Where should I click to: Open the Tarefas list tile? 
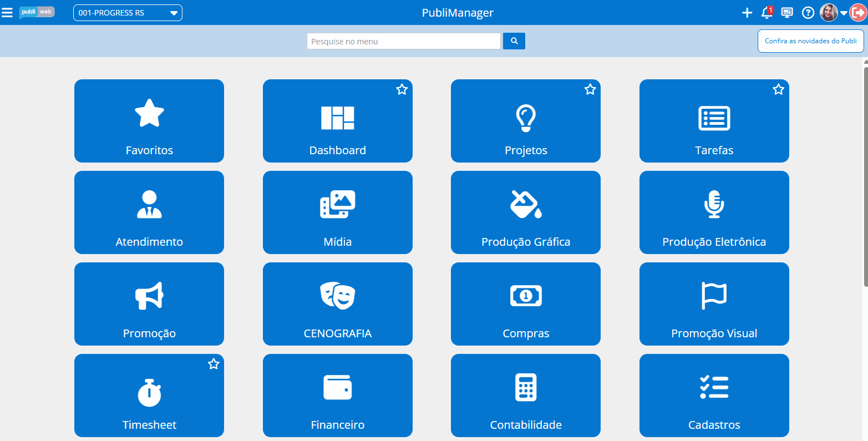[x=714, y=121]
